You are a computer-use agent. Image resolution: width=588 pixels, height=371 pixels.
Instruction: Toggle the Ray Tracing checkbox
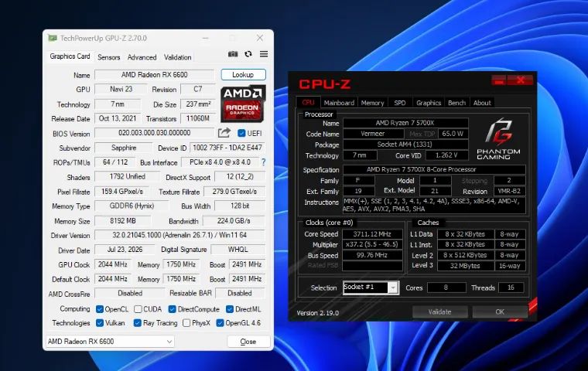[x=138, y=322]
